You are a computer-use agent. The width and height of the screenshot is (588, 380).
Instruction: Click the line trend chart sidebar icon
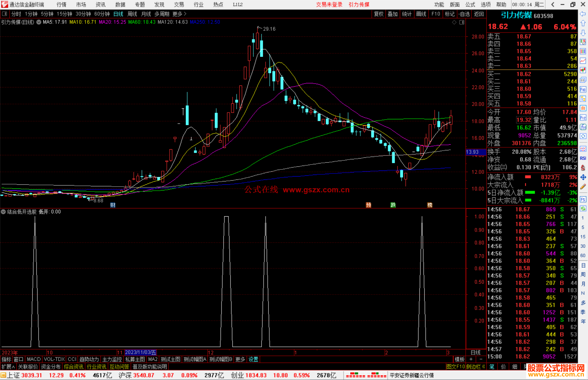tap(583, 61)
